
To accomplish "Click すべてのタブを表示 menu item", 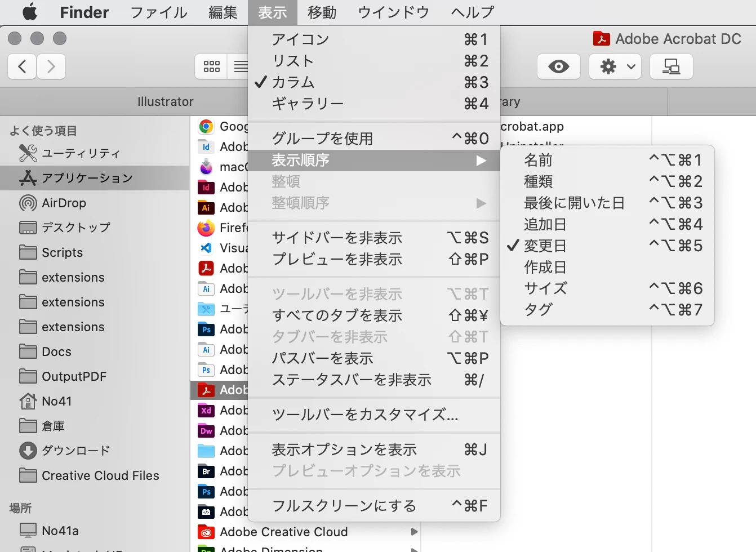I will [374, 315].
